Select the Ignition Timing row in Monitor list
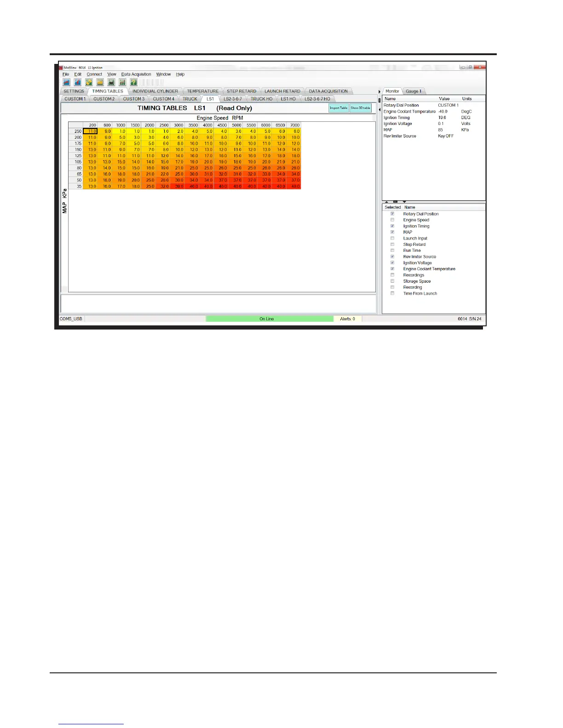This screenshot has width=563, height=728. [x=433, y=118]
